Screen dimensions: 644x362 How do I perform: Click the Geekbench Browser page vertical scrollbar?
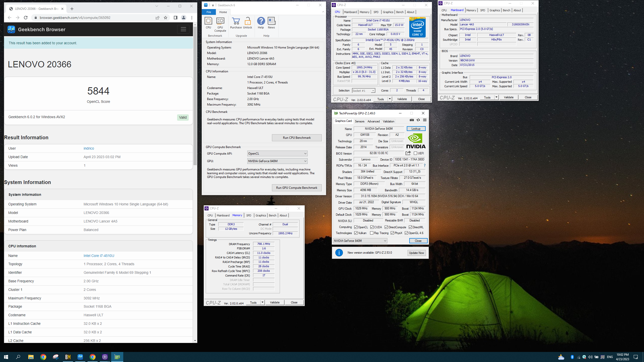point(195,96)
